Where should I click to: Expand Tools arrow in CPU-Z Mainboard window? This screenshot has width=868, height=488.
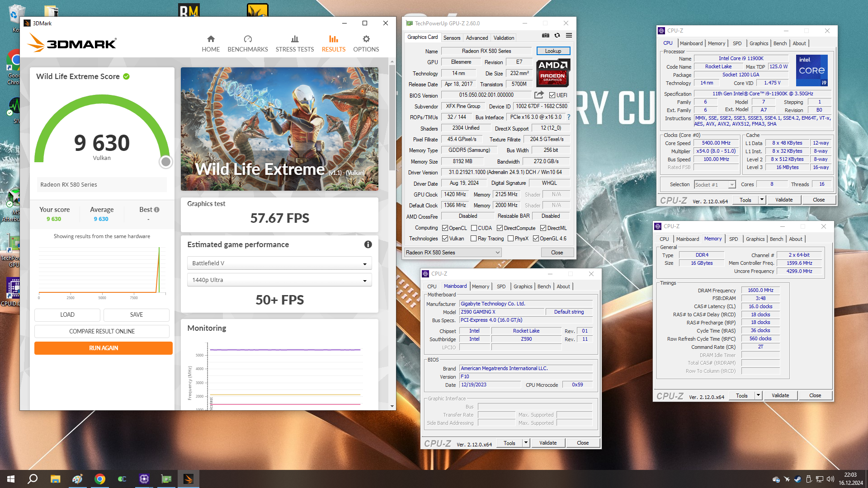(x=526, y=443)
